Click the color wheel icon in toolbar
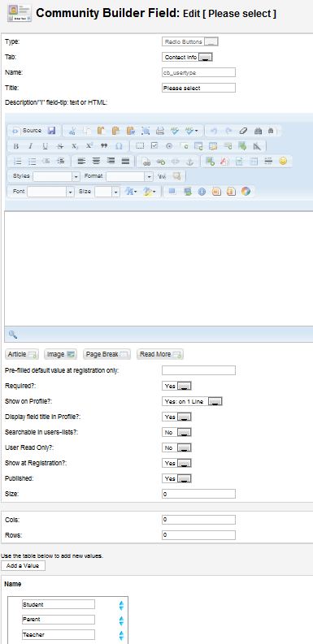 (246, 192)
